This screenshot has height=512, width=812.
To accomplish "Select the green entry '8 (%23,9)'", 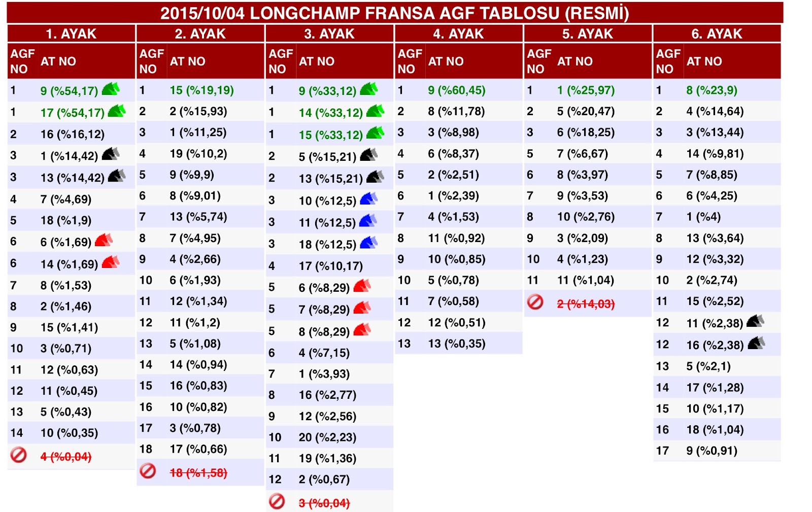I will coord(712,90).
